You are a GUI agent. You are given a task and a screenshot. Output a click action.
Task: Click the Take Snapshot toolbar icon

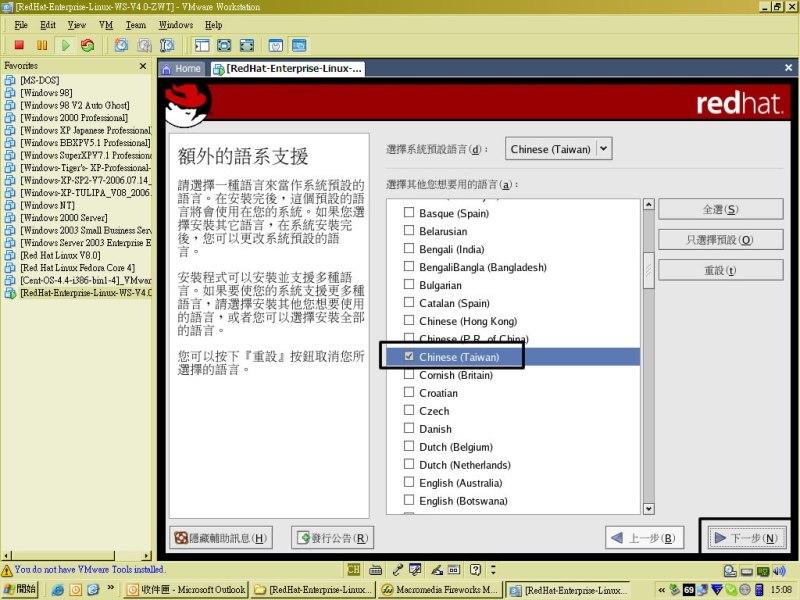click(121, 45)
